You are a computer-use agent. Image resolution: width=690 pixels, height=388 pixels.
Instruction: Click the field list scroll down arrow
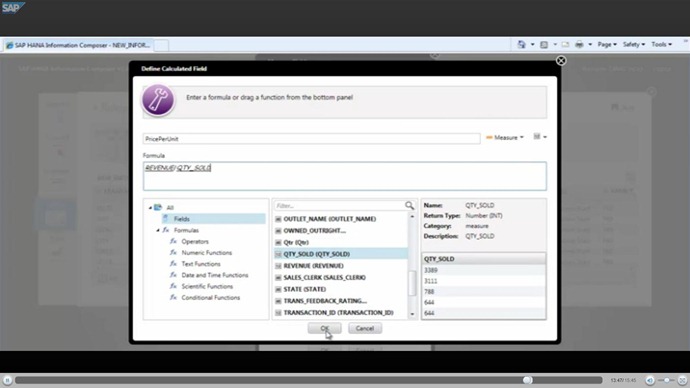tap(412, 314)
